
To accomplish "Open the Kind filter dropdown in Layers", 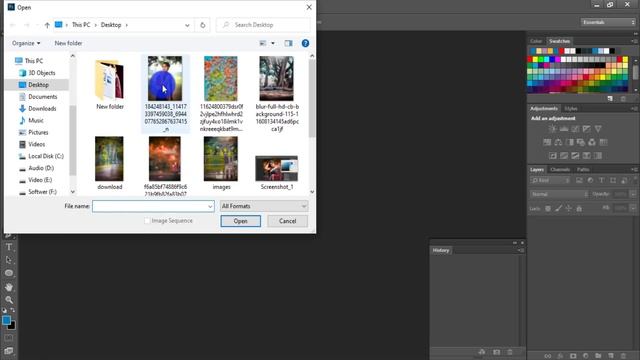I will pos(551,180).
